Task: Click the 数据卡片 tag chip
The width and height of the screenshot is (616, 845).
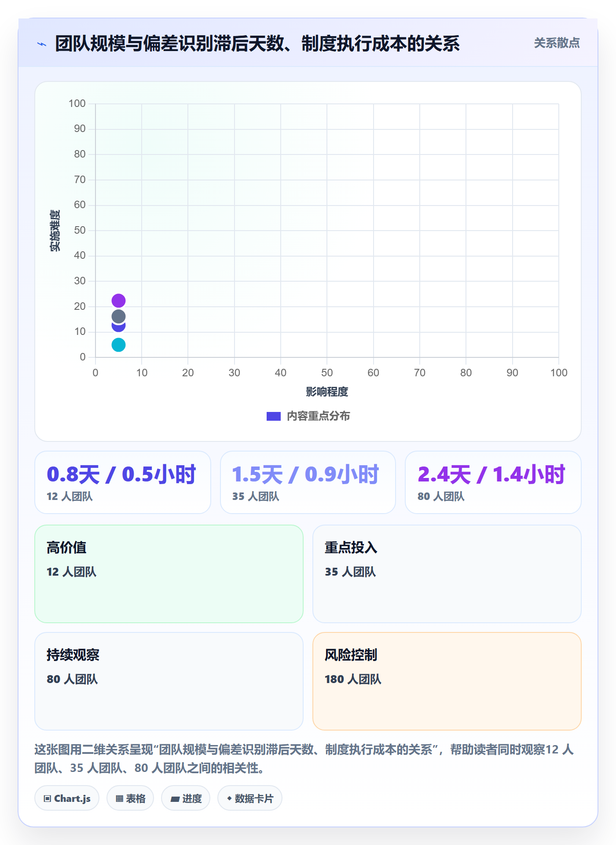Action: (x=250, y=798)
